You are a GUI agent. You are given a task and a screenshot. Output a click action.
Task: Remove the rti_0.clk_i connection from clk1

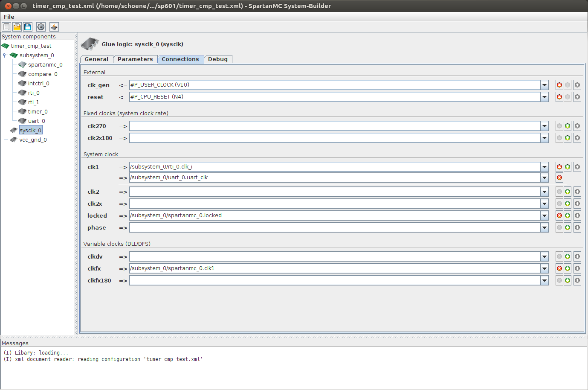pos(559,167)
